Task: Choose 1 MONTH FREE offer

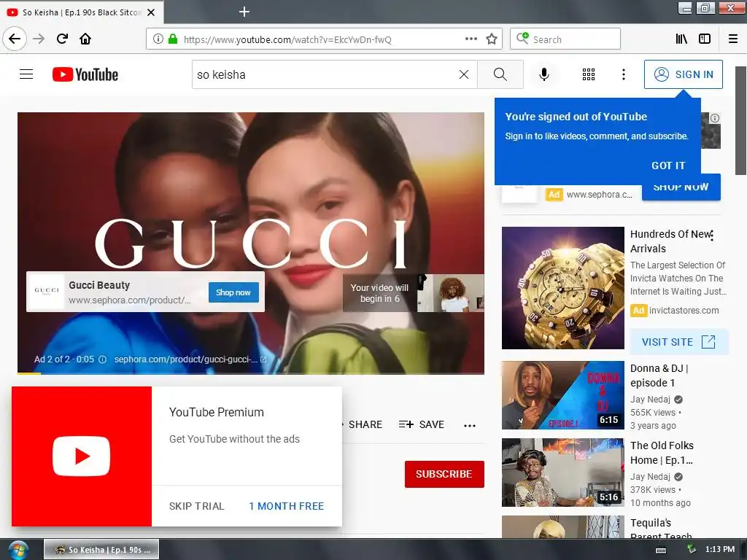Action: pos(286,506)
